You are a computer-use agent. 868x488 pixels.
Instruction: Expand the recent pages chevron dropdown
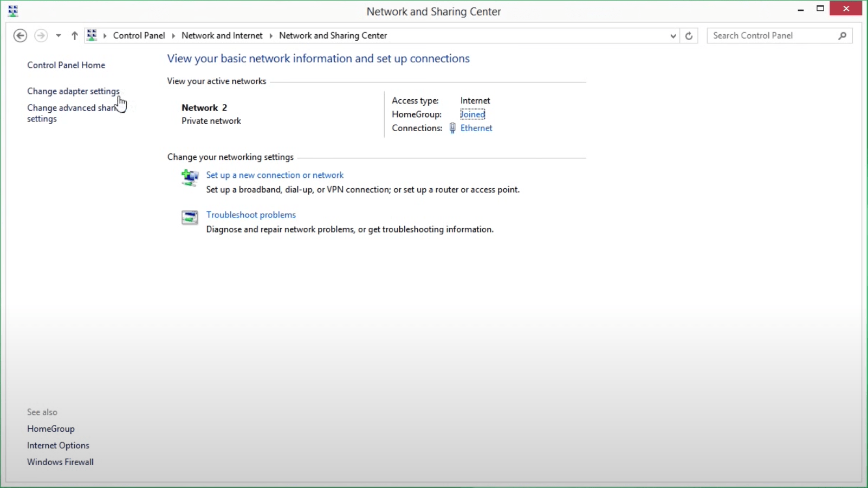[58, 35]
